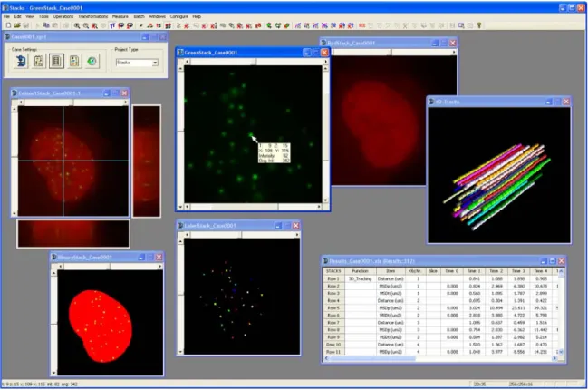Screen dimensions: 588x390
Task: Click the application icon in main title bar
Action: point(5,7)
